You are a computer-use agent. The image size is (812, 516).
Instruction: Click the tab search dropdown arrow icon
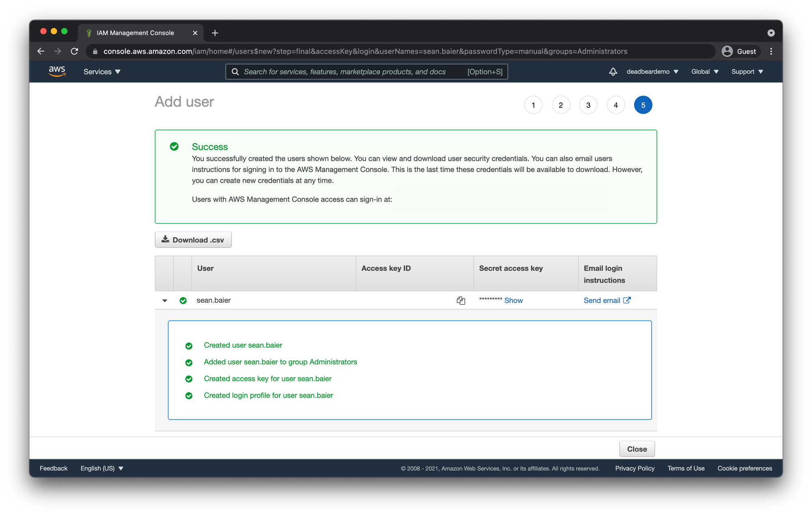coord(771,33)
